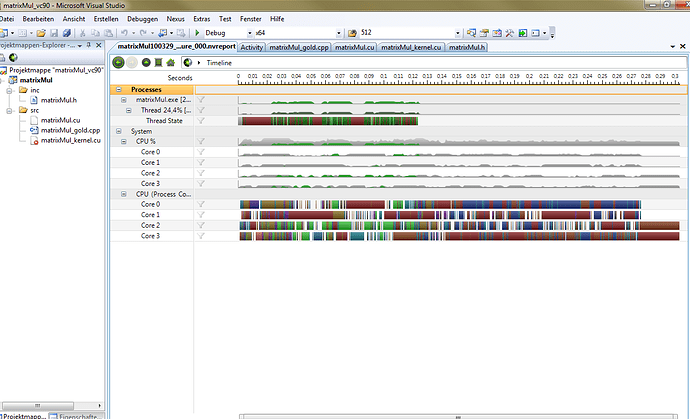The height and width of the screenshot is (419, 690).
Task: Start debugging with the green play icon
Action: pyautogui.click(x=197, y=33)
